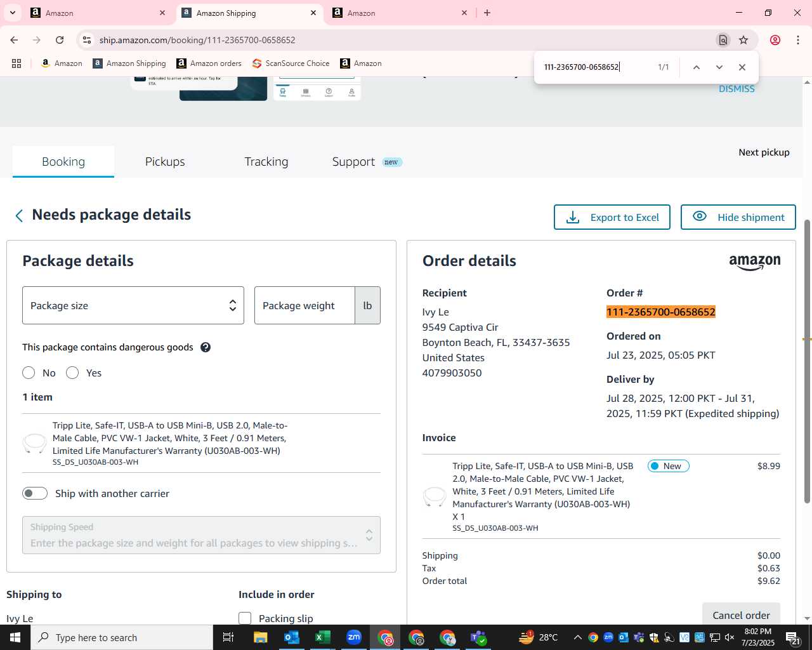
Task: Open a new browser tab
Action: click(487, 13)
